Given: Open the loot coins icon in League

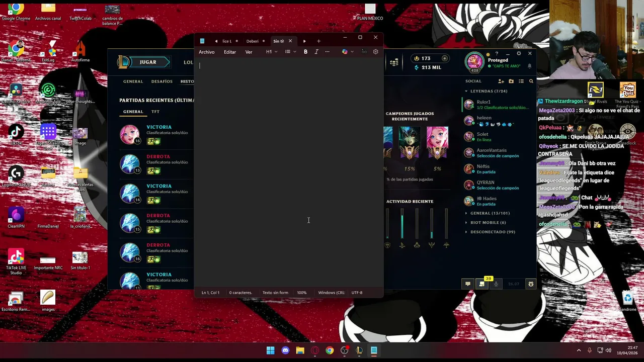Looking at the screenshot, I should (x=394, y=62).
